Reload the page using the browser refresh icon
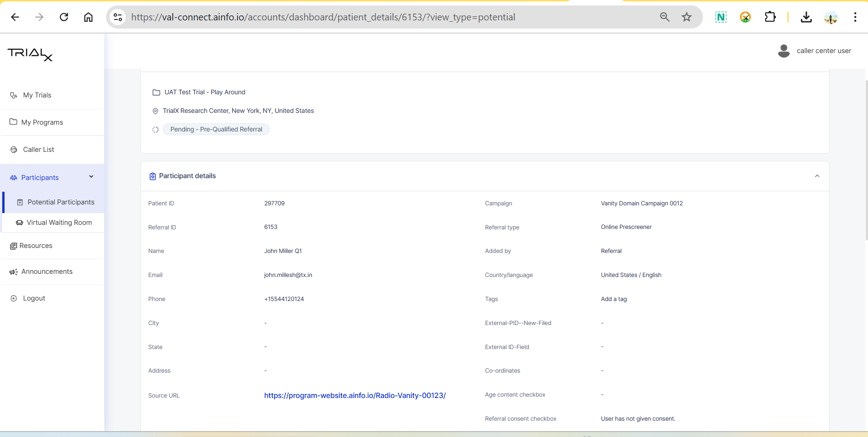Viewport: 868px width, 437px height. point(64,17)
